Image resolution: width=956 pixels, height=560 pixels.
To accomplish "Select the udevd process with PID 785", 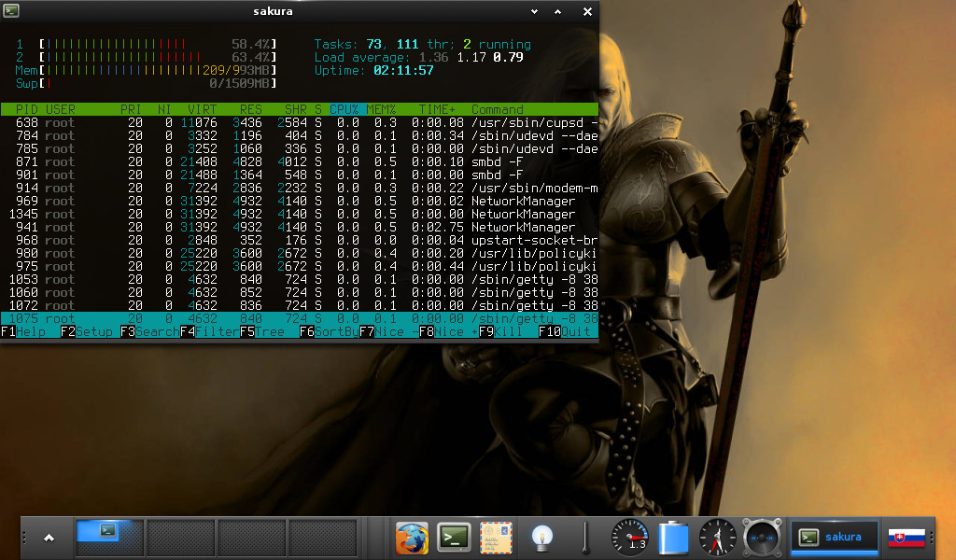I will (300, 148).
